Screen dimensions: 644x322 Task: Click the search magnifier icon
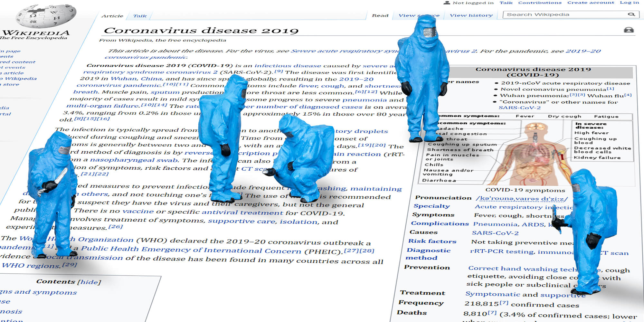(631, 14)
